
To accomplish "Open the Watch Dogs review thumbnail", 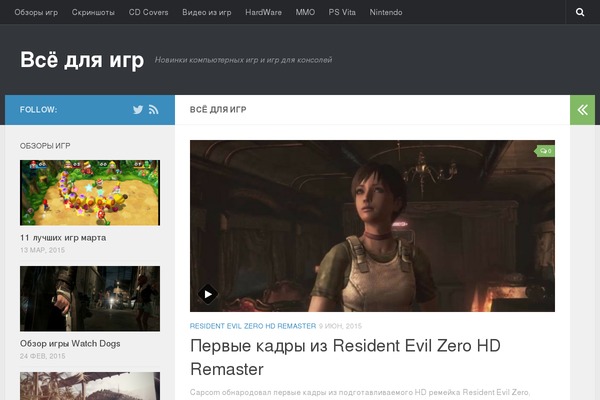I will pos(90,299).
